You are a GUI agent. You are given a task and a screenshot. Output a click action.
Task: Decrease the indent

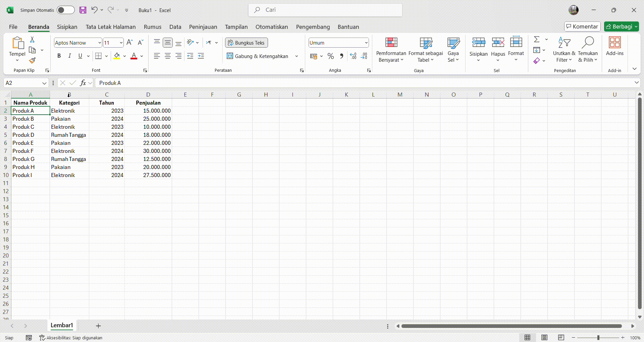pyautogui.click(x=190, y=56)
